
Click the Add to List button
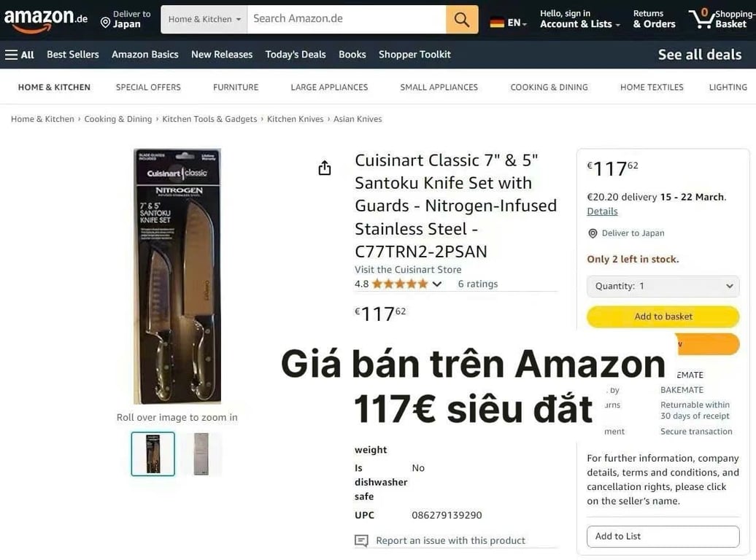(663, 537)
